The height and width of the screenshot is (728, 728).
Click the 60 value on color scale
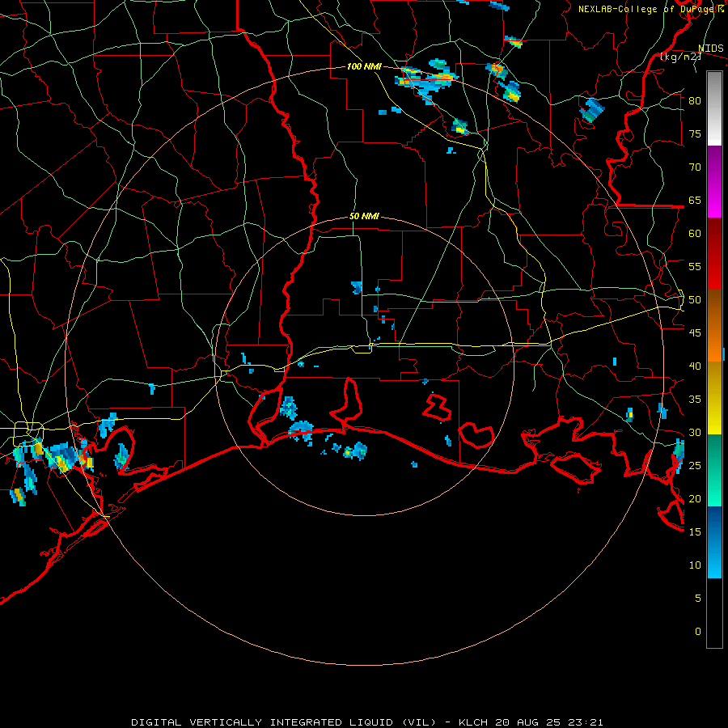coord(695,234)
